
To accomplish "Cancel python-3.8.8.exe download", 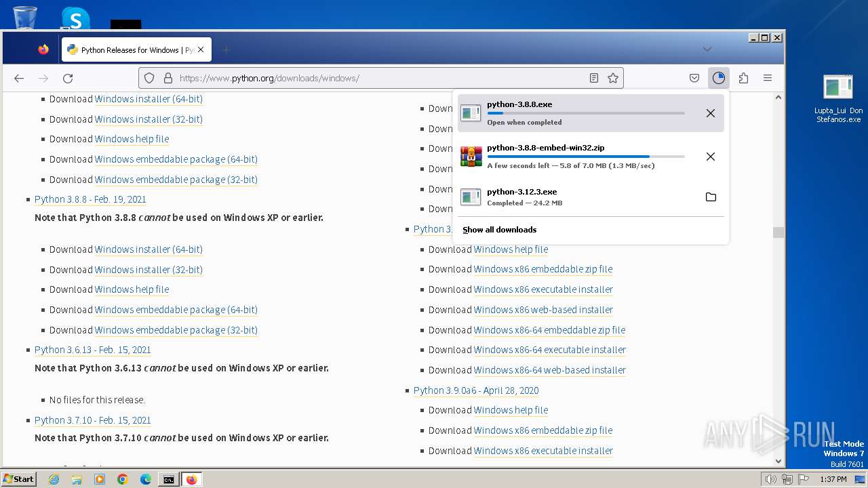I will click(711, 113).
